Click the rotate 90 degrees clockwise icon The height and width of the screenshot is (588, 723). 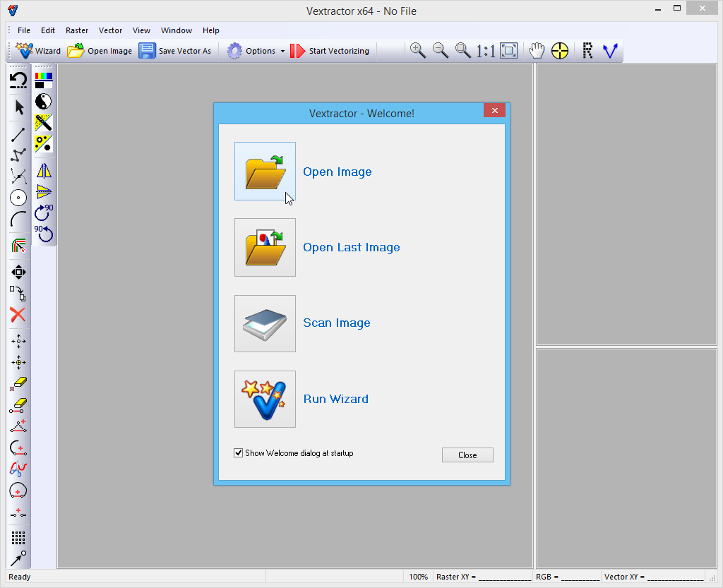click(44, 211)
